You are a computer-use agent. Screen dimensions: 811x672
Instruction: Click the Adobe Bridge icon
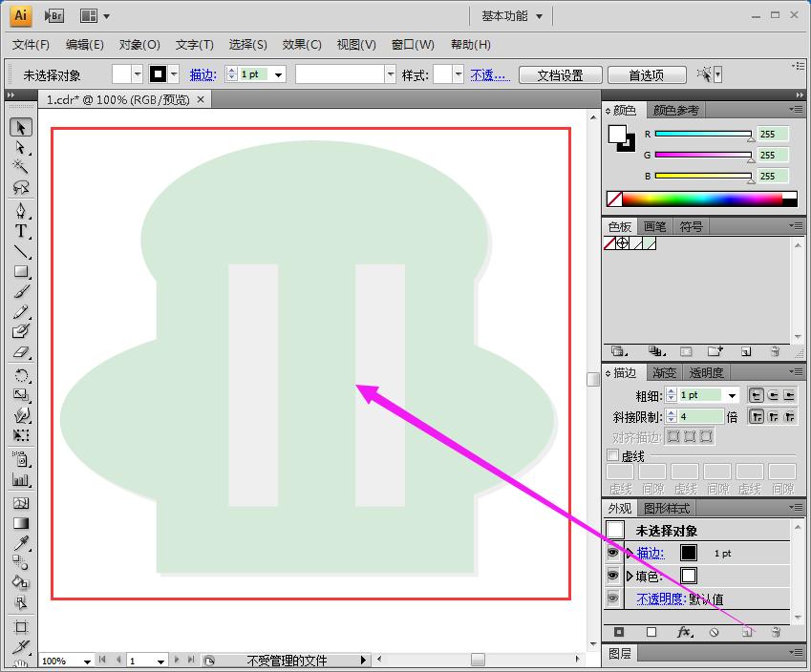click(x=54, y=15)
